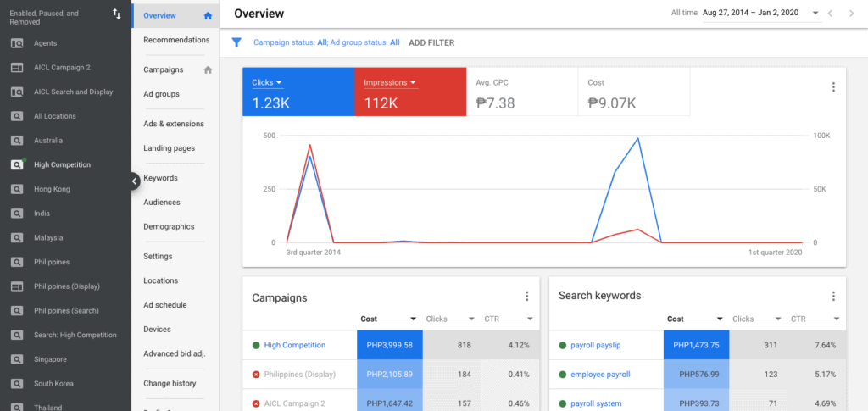This screenshot has width=868, height=411.
Task: Open the High Competition campaign link in table
Action: (x=294, y=346)
